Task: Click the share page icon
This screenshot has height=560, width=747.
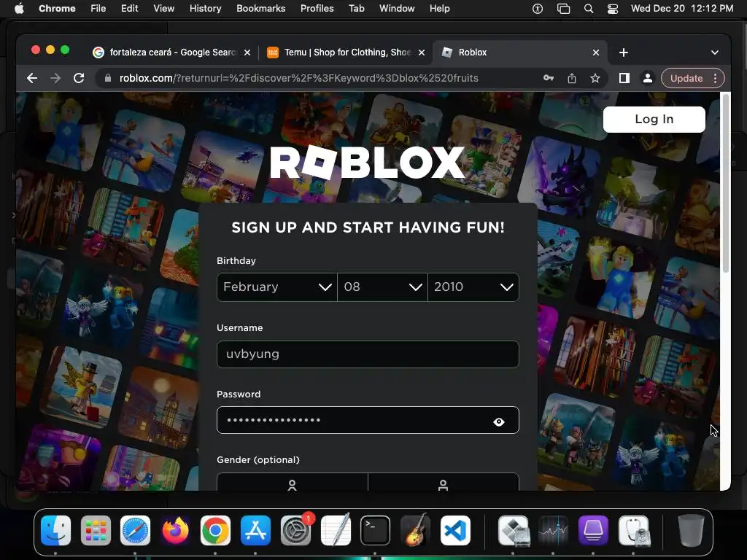Action: coord(572,78)
